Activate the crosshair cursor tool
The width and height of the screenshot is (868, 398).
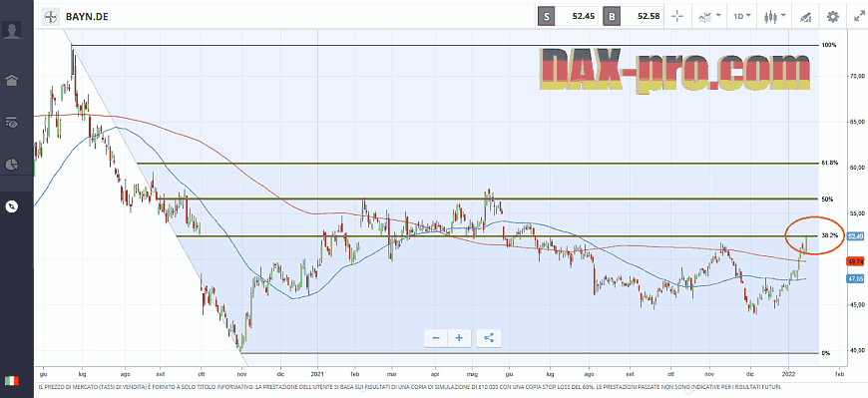[x=677, y=17]
